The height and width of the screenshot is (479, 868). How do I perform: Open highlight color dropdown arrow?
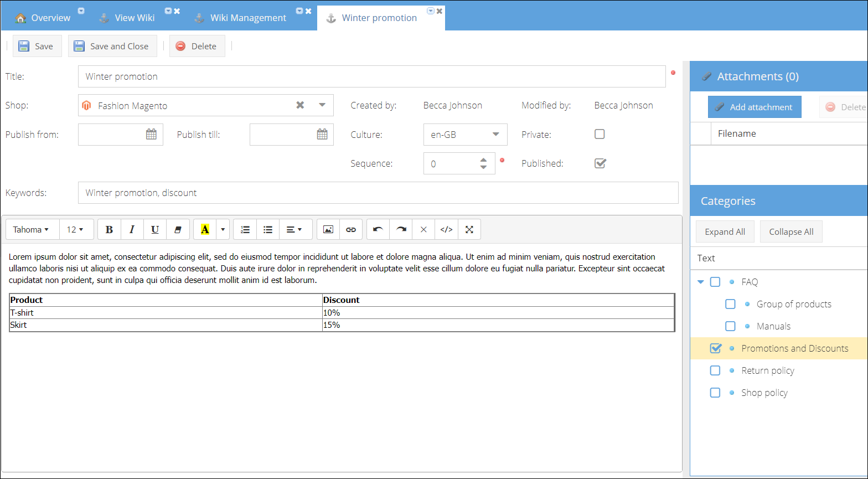(223, 229)
